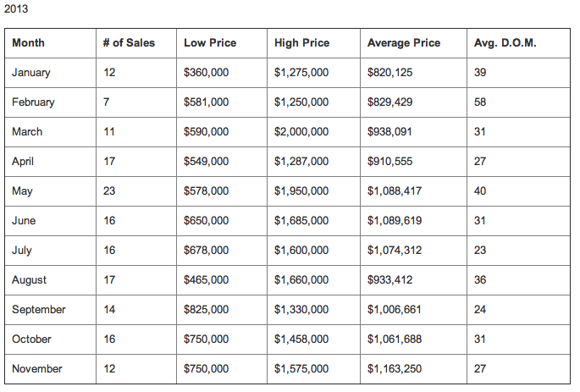The width and height of the screenshot is (580, 392).
Task: Select October's high price $1,458,000
Action: point(301,340)
